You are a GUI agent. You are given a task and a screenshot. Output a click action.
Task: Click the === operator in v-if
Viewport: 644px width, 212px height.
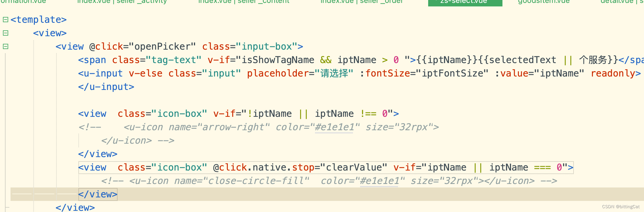point(542,167)
